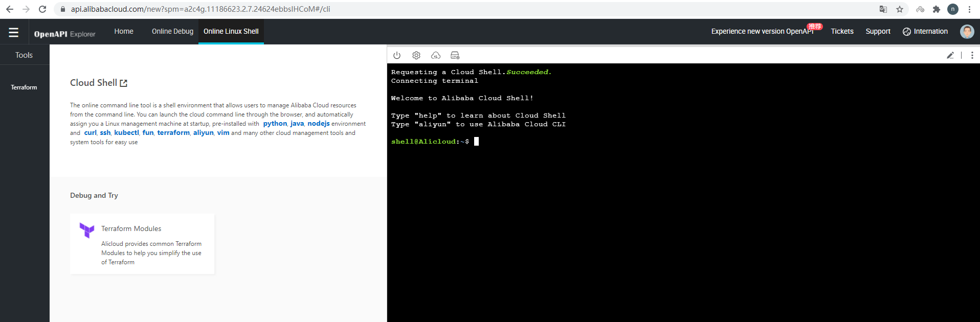The height and width of the screenshot is (322, 980).
Task: Open the user avatar profile menu
Action: [x=967, y=32]
